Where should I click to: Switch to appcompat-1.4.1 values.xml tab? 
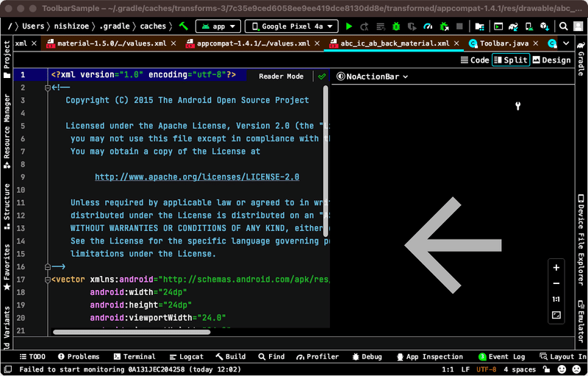point(254,43)
